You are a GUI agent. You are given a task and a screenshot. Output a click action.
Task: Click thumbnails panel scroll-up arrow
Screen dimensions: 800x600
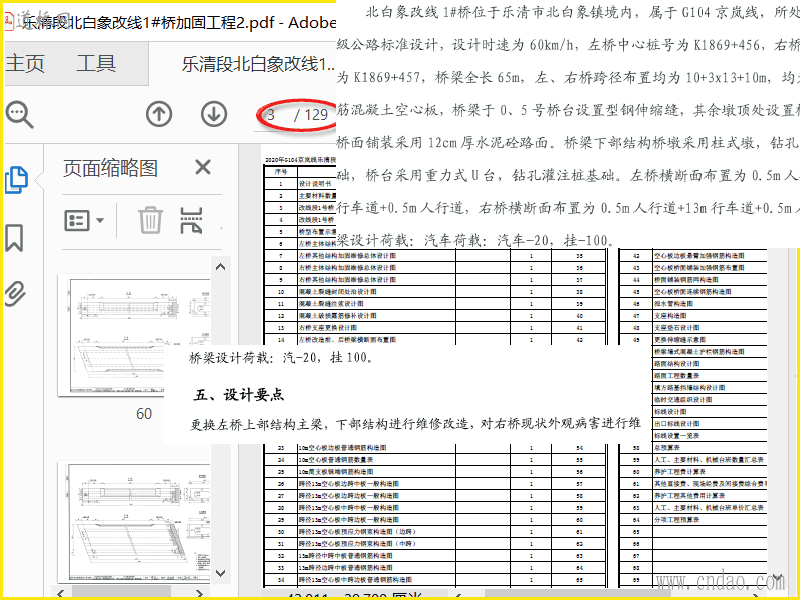[220, 267]
